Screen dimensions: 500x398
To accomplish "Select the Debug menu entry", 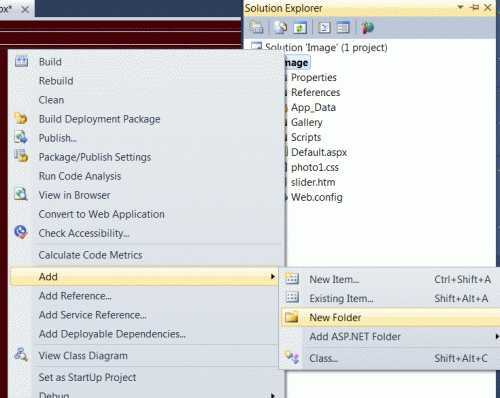I will [54, 395].
